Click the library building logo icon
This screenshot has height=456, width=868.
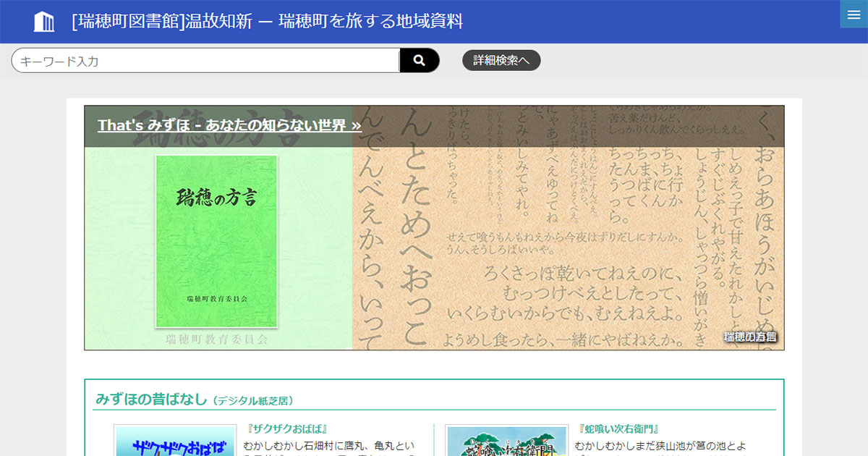coord(44,22)
